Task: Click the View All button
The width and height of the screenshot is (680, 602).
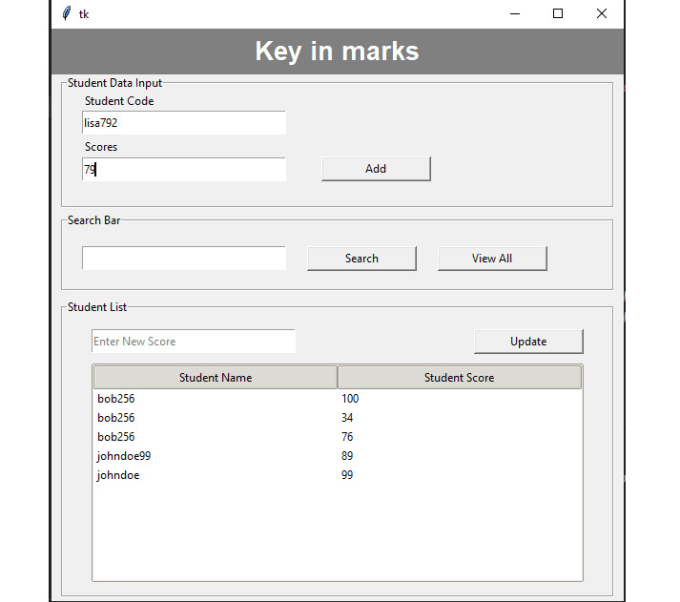Action: point(492,258)
